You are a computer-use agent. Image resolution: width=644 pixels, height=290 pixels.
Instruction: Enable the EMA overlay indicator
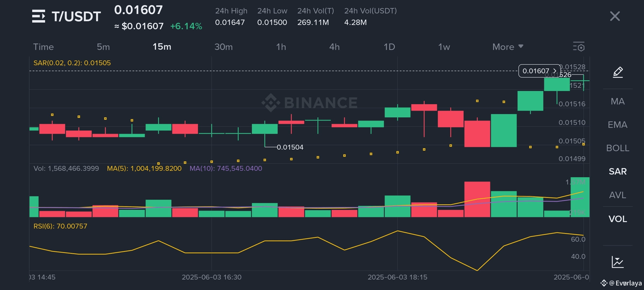(617, 125)
